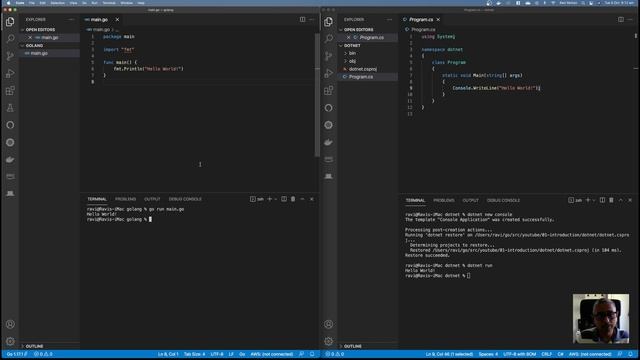This screenshot has height=360, width=640.
Task: Switch to Debug Console in right panel
Action: 503,200
